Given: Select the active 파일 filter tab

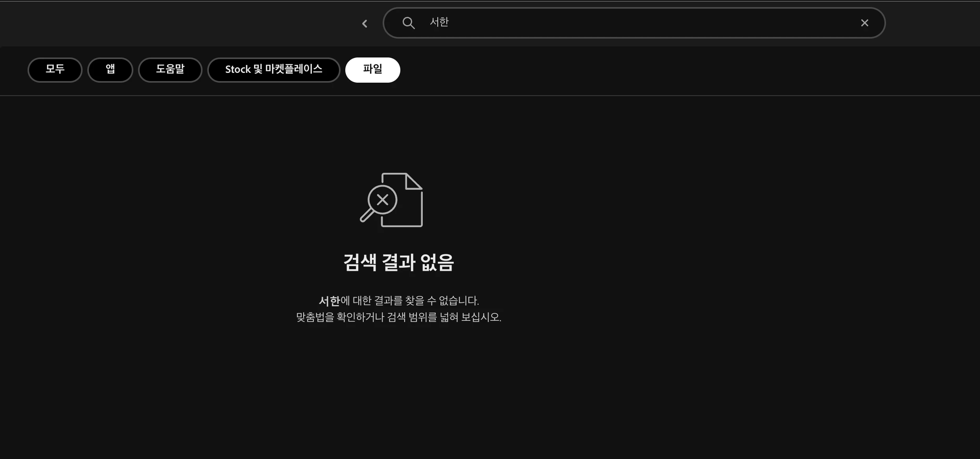Looking at the screenshot, I should click(372, 70).
